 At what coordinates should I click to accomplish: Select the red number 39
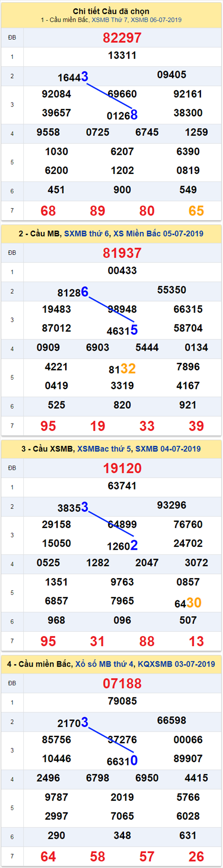(197, 426)
